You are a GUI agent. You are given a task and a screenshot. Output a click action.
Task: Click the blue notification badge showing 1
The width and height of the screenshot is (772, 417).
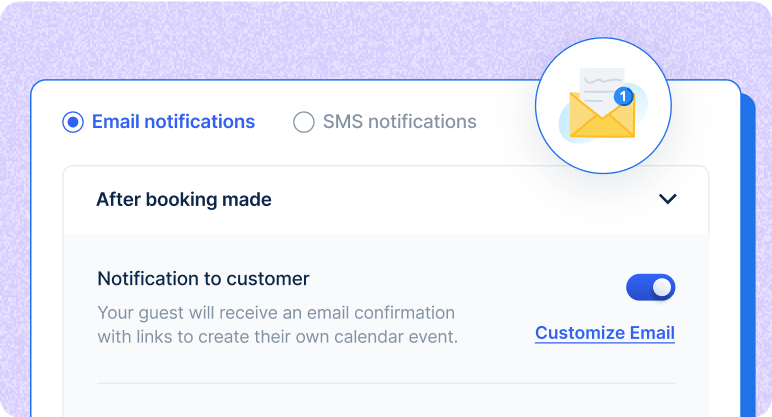(x=623, y=96)
